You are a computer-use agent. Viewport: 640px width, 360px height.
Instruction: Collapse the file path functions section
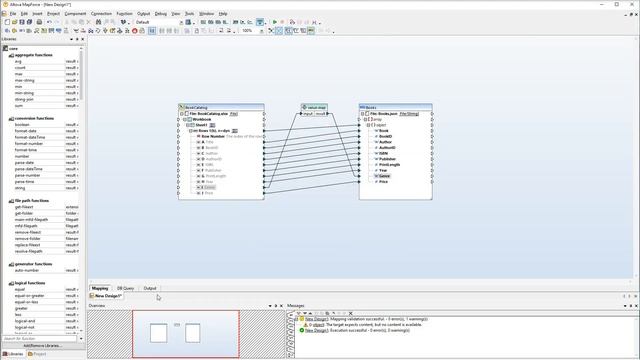(x=11, y=201)
